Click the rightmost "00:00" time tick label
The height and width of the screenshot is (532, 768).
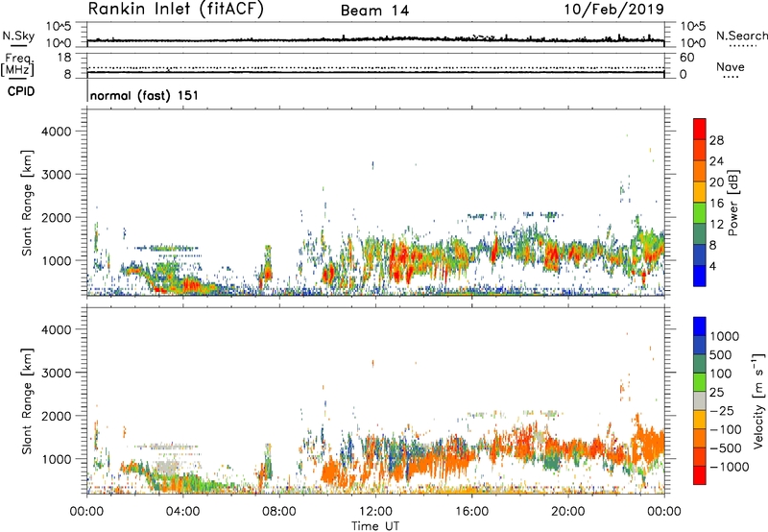(x=664, y=512)
